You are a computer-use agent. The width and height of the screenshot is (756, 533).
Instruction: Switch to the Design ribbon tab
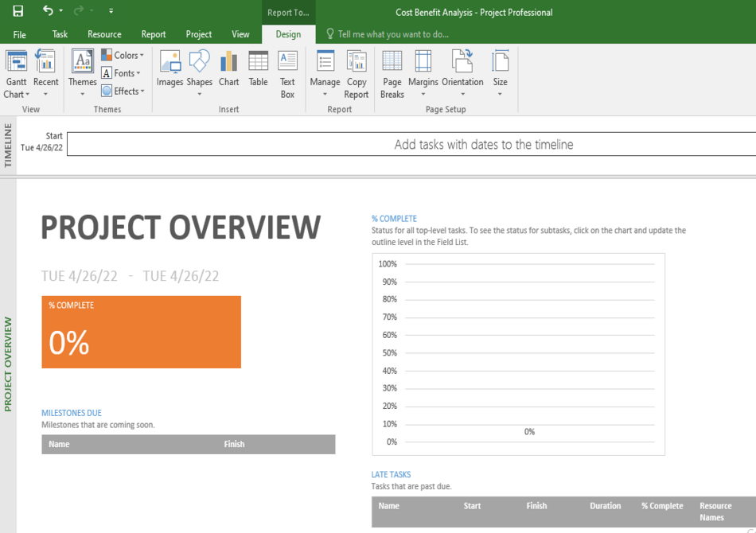pyautogui.click(x=288, y=34)
